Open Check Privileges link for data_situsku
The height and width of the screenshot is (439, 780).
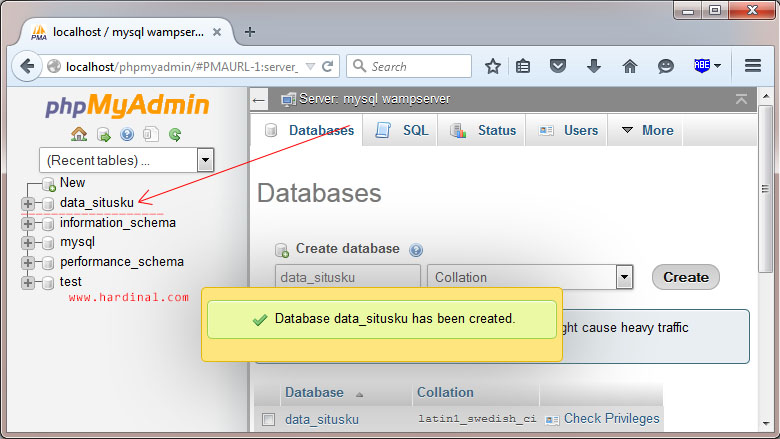click(x=611, y=419)
